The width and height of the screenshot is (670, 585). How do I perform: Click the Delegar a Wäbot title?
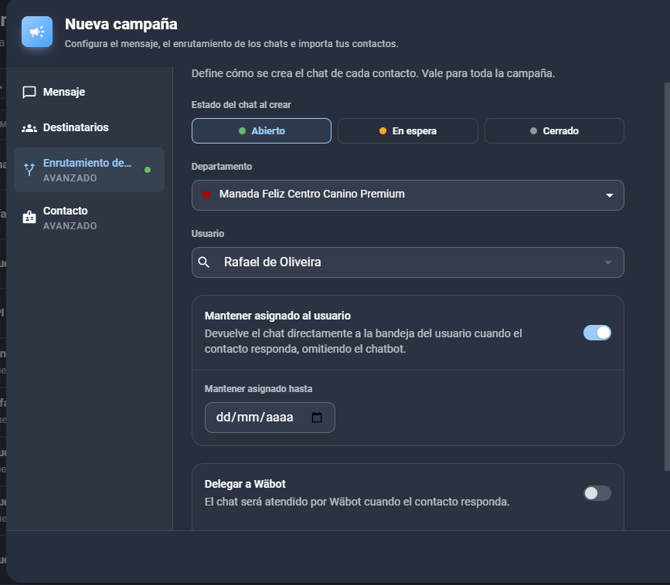click(245, 484)
